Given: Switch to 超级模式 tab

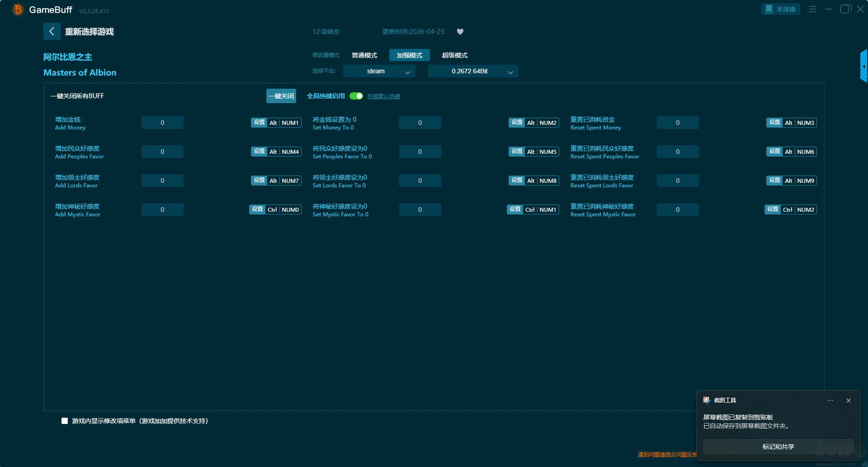Looking at the screenshot, I should click(455, 55).
